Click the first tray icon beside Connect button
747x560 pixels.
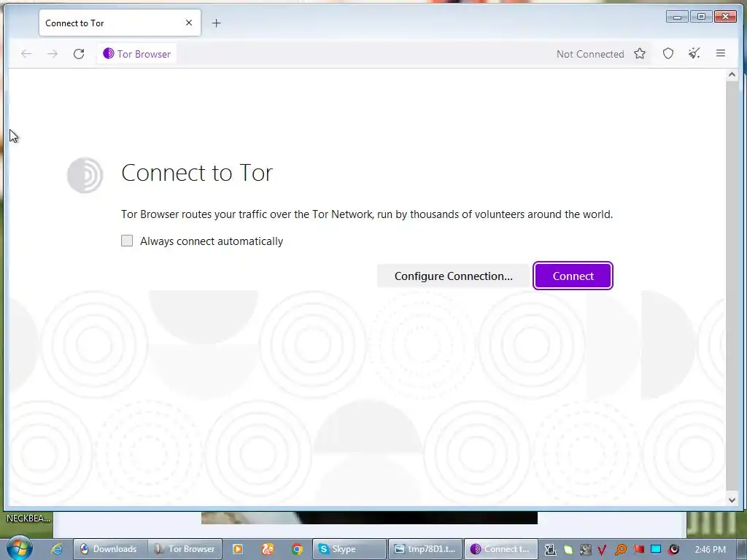click(550, 550)
